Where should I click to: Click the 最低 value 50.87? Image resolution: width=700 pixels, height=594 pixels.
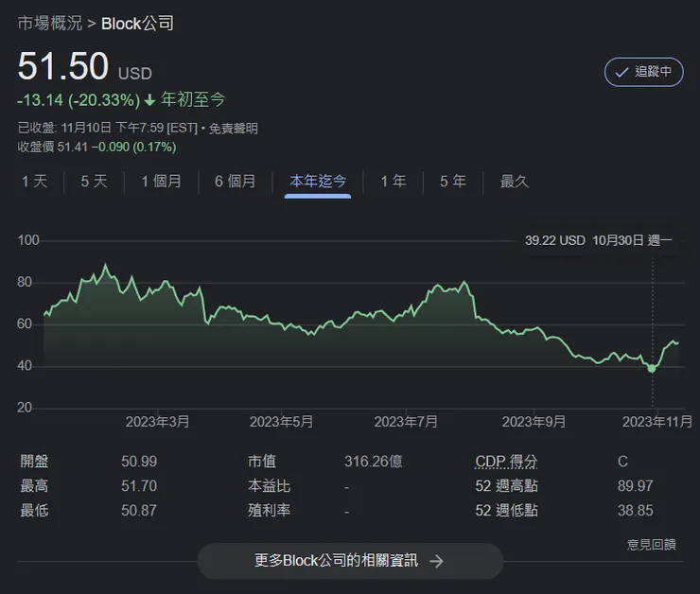(x=139, y=510)
